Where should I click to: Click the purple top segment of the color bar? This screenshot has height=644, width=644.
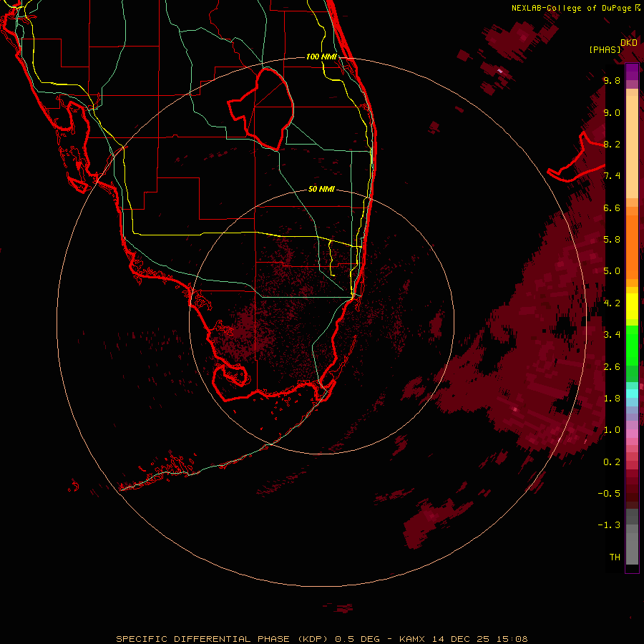[632, 72]
